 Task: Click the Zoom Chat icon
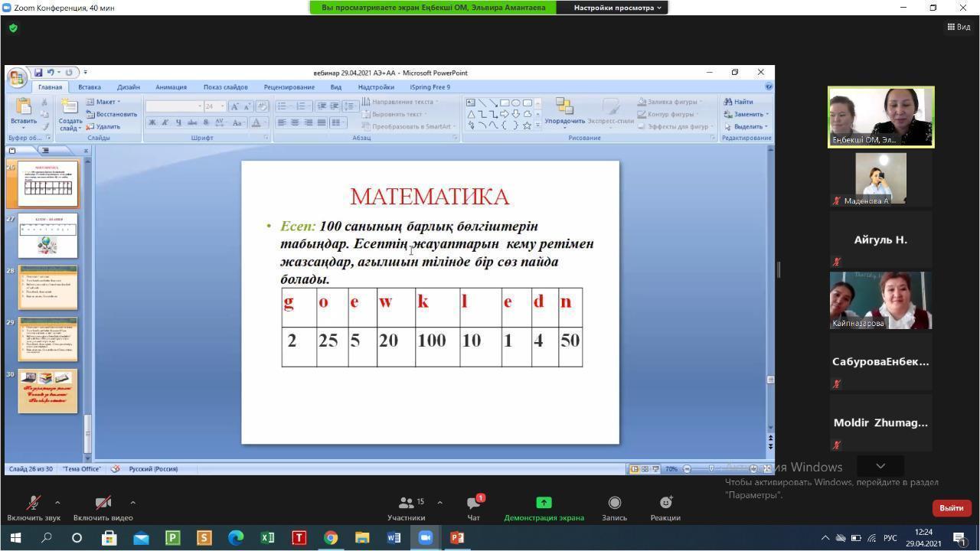point(473,503)
